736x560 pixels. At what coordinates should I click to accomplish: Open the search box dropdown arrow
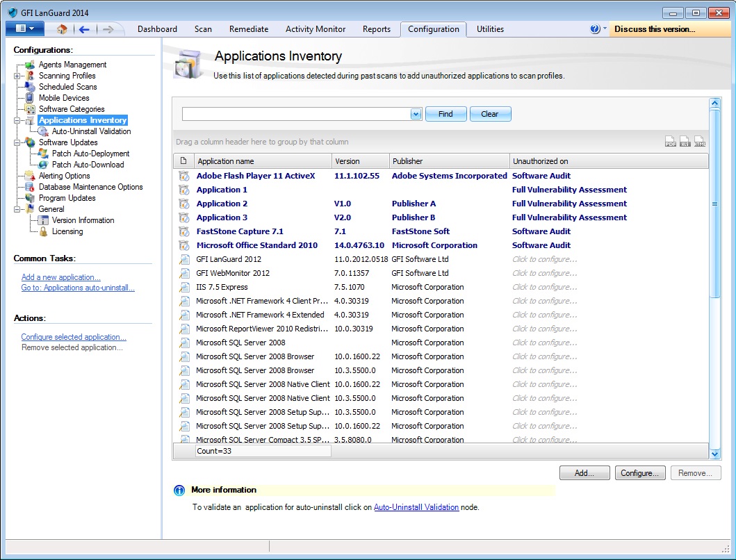416,114
